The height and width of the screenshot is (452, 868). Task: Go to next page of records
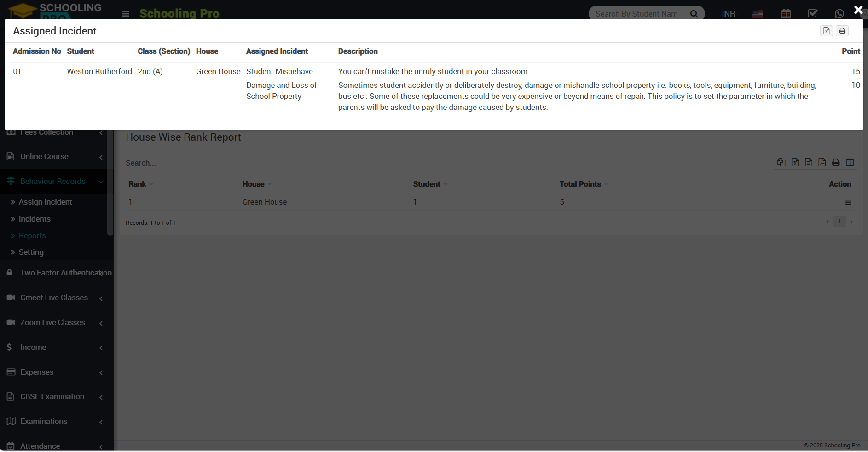(851, 222)
